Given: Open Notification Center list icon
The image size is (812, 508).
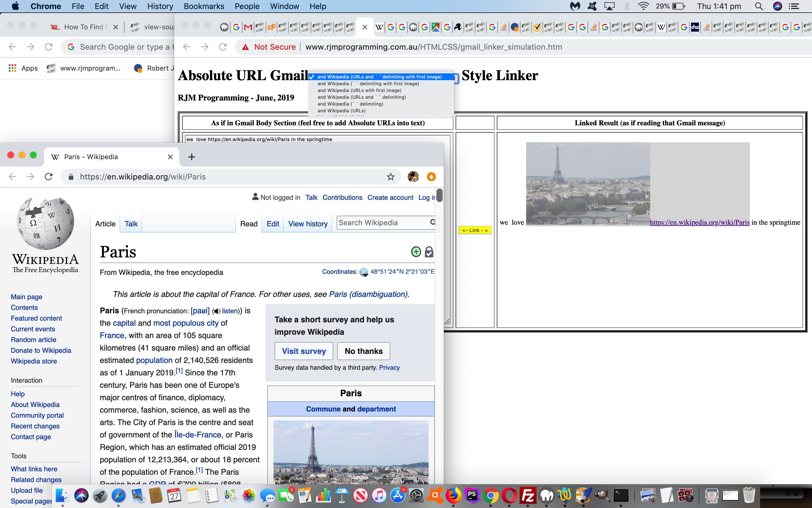Looking at the screenshot, I should [794, 6].
